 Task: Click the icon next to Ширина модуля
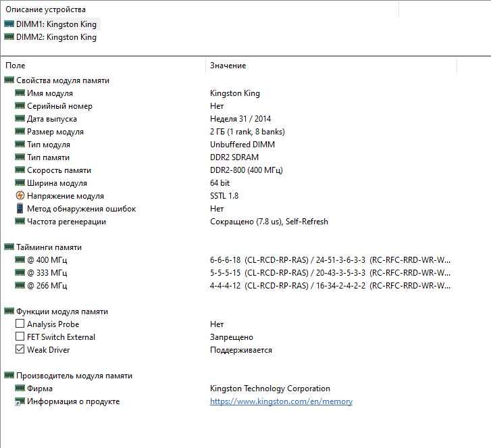(x=20, y=182)
